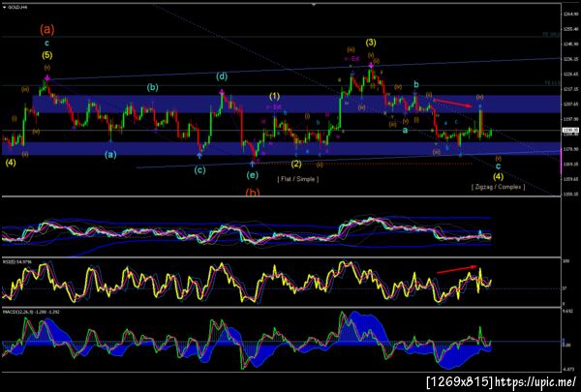Select the large orange (a) wave label
Viewport: 581px width, 392px height.
point(47,29)
